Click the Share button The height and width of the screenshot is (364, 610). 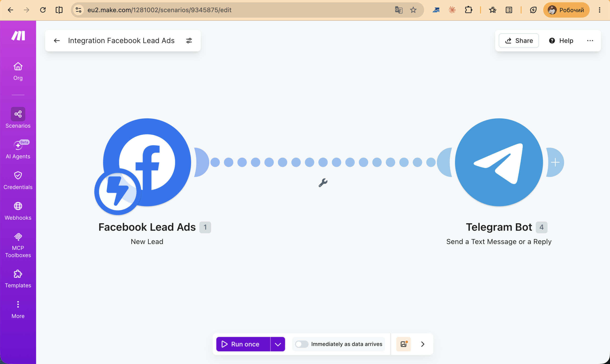coord(519,40)
